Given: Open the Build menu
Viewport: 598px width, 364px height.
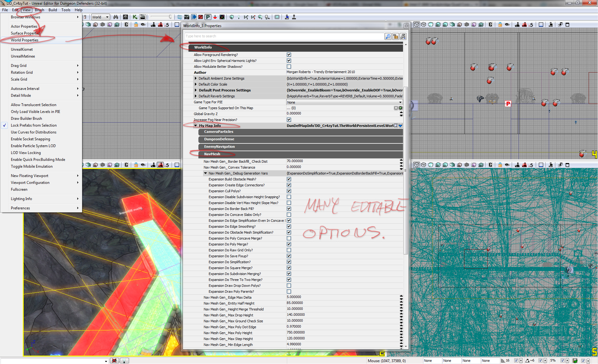Looking at the screenshot, I should pyautogui.click(x=53, y=10).
